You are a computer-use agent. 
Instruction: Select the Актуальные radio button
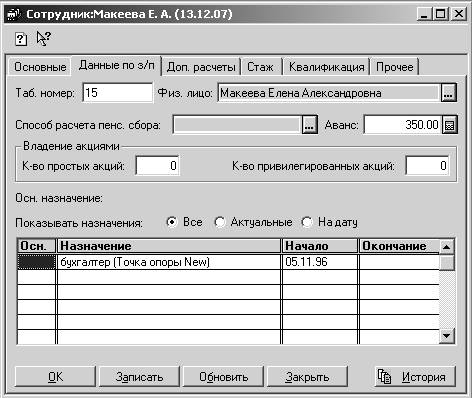[219, 222]
